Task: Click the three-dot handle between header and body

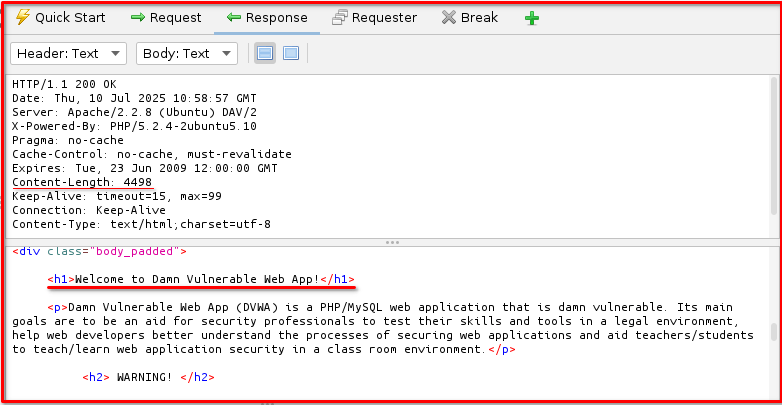Action: click(392, 242)
